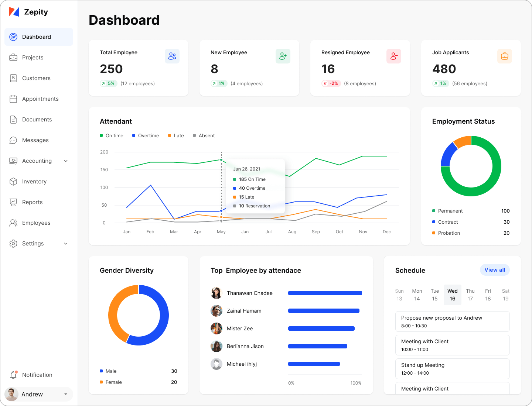Viewport: 532px width, 406px height.
Task: Select Thu 17 in the schedule
Action: 470,295
